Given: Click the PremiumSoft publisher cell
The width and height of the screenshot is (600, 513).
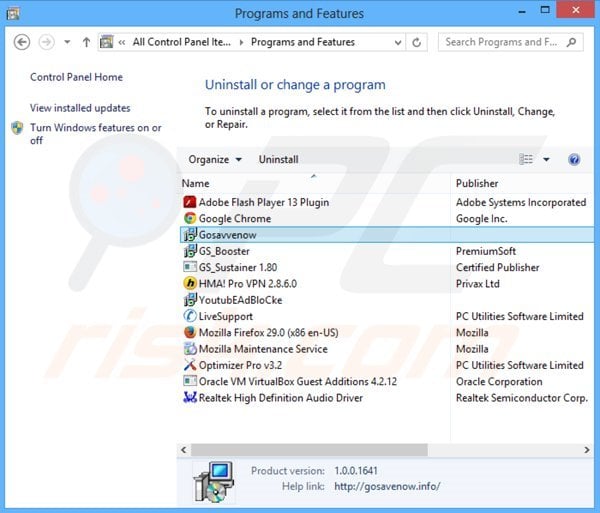Looking at the screenshot, I should pos(486,251).
